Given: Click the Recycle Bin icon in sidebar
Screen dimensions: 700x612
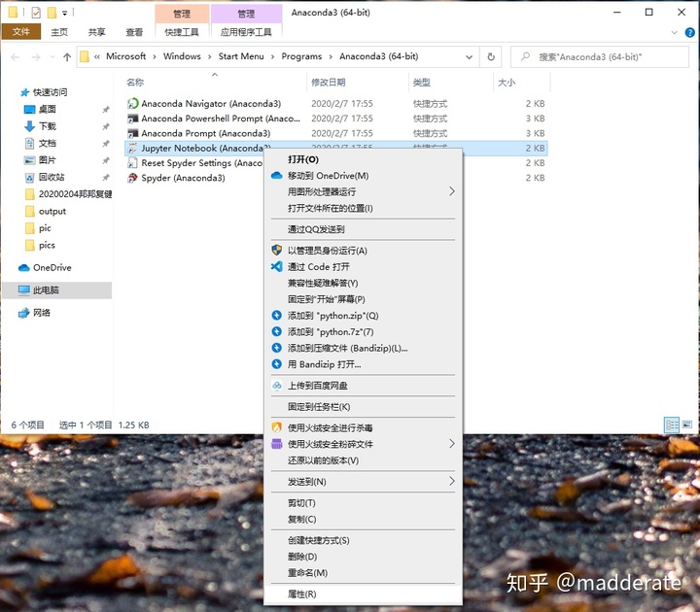Looking at the screenshot, I should tap(29, 178).
